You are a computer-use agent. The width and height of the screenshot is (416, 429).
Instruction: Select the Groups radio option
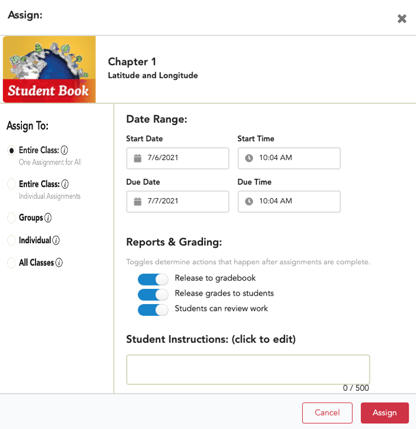click(11, 218)
